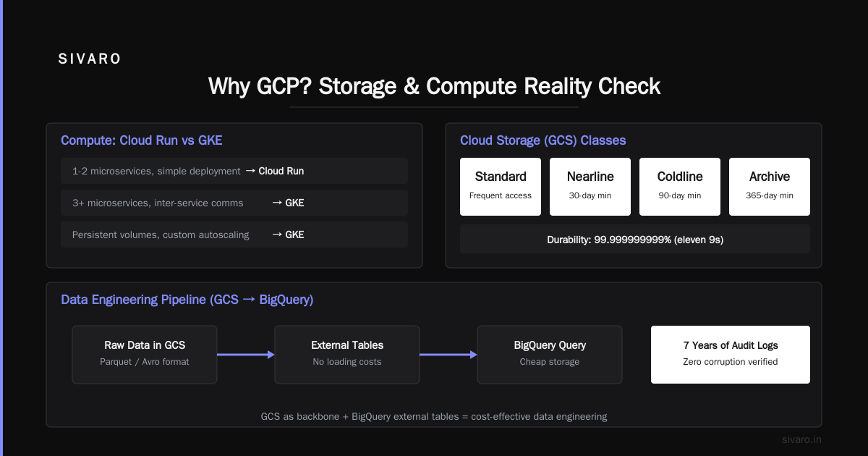Click the '365-day min' text under Archive
Viewport: 868px width, 456px height.
770,195
